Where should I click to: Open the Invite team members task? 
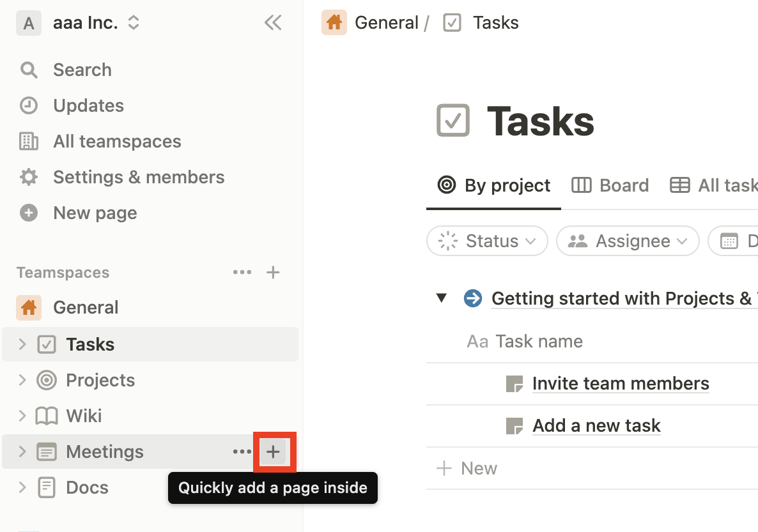[x=621, y=383]
